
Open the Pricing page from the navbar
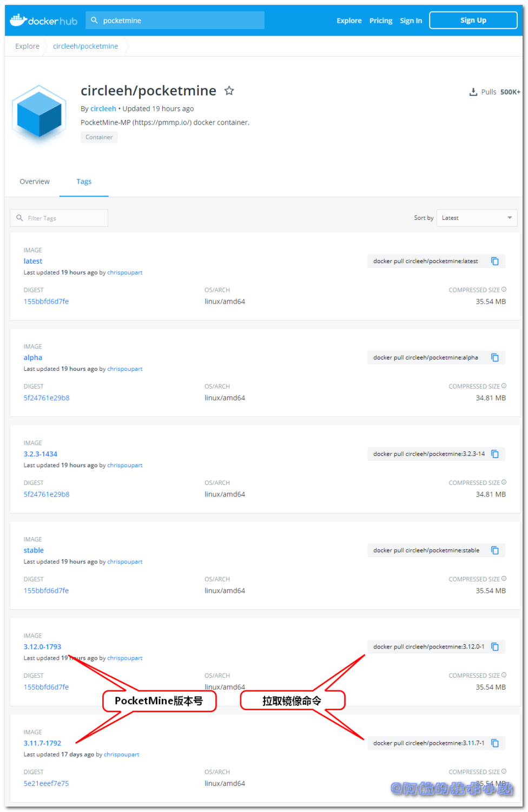pos(380,20)
